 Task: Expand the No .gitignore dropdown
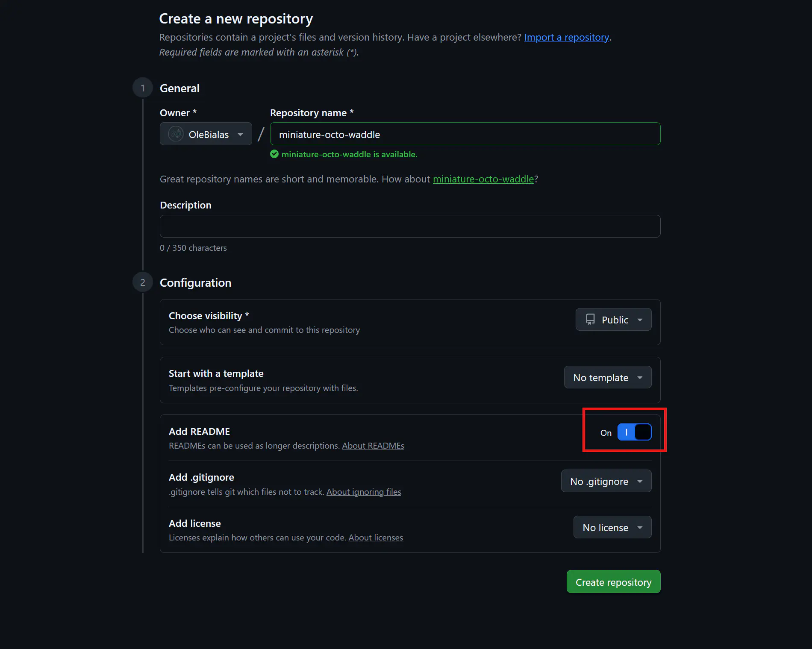[606, 482]
